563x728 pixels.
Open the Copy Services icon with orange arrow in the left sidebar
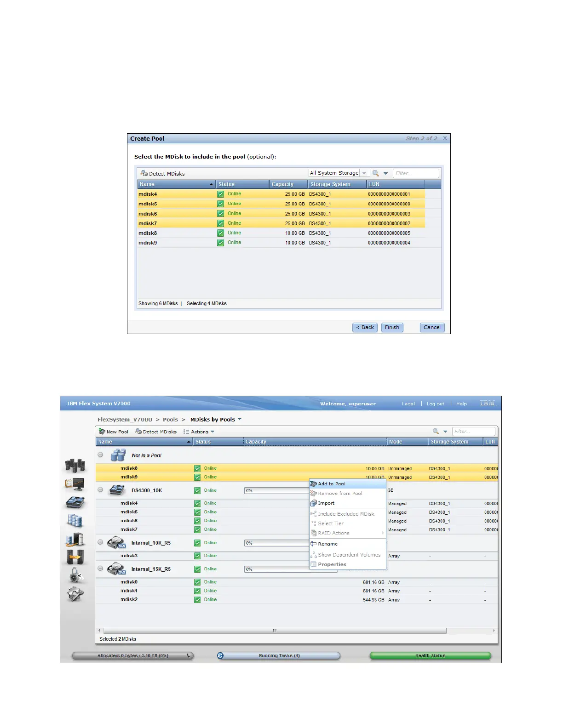coord(75,557)
